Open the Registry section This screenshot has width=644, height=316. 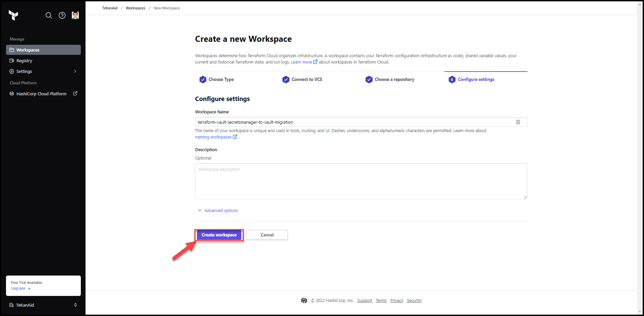point(24,61)
